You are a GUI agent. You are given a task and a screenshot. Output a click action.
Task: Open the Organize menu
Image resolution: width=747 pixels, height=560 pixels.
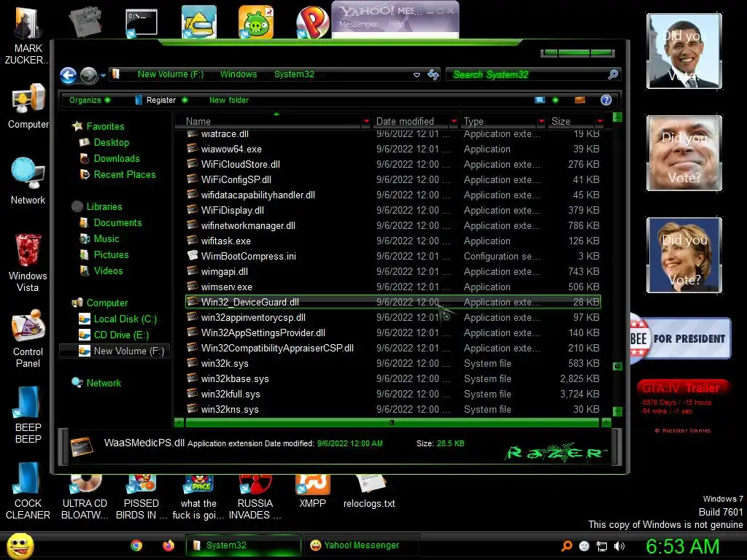tap(90, 100)
